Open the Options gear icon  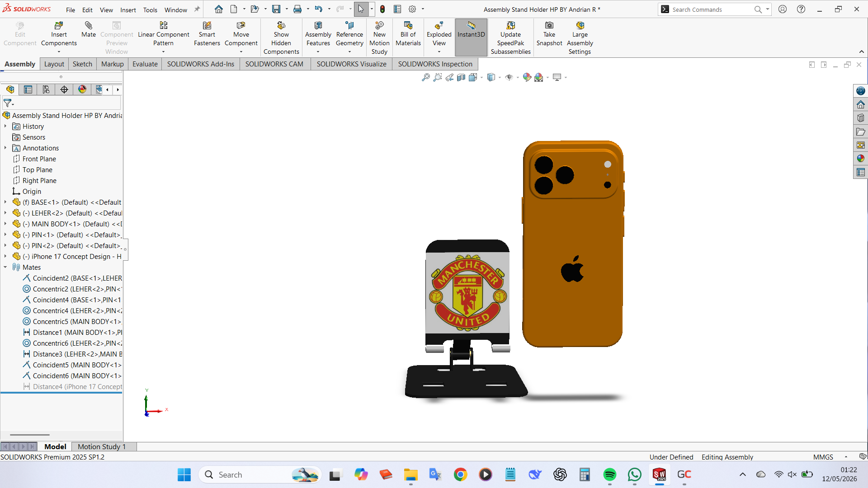[x=412, y=9]
